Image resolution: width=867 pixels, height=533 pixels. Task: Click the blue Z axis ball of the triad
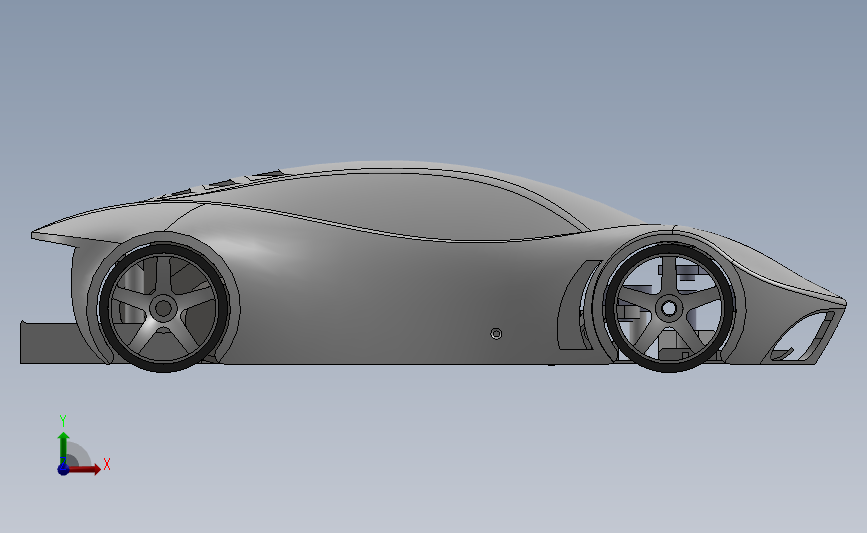point(63,469)
